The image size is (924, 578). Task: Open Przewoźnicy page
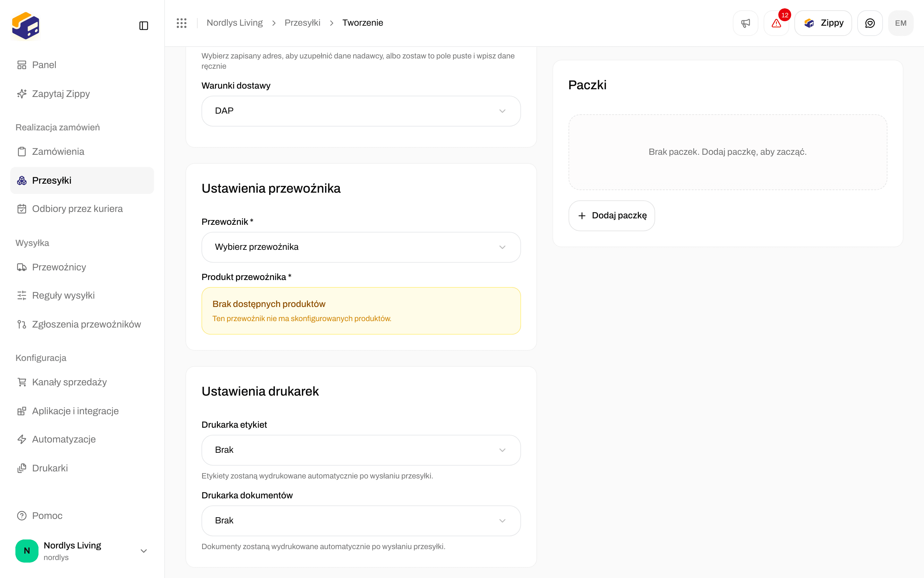pos(82,267)
